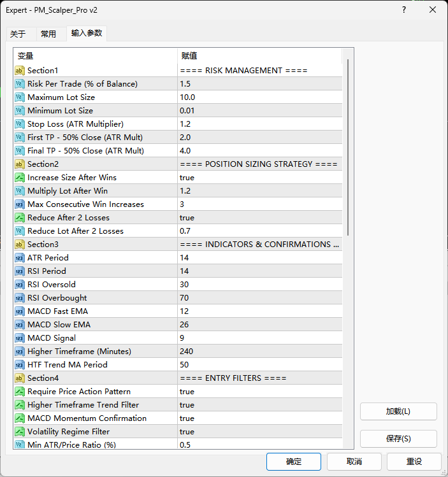Select the Maximum Lot Size value field
This screenshot has width=448, height=477.
[x=259, y=97]
